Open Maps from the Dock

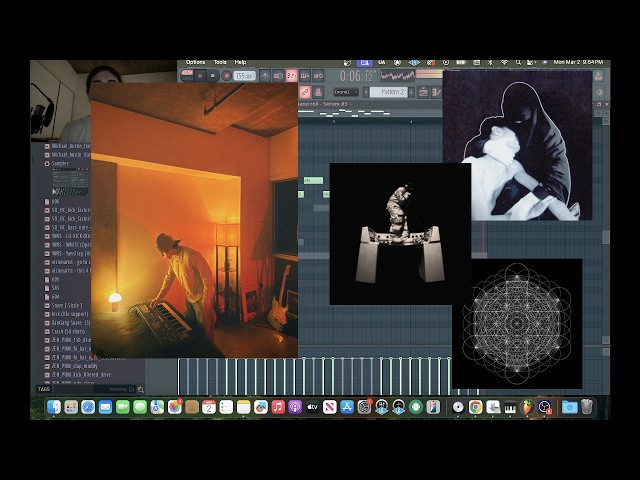157,407
